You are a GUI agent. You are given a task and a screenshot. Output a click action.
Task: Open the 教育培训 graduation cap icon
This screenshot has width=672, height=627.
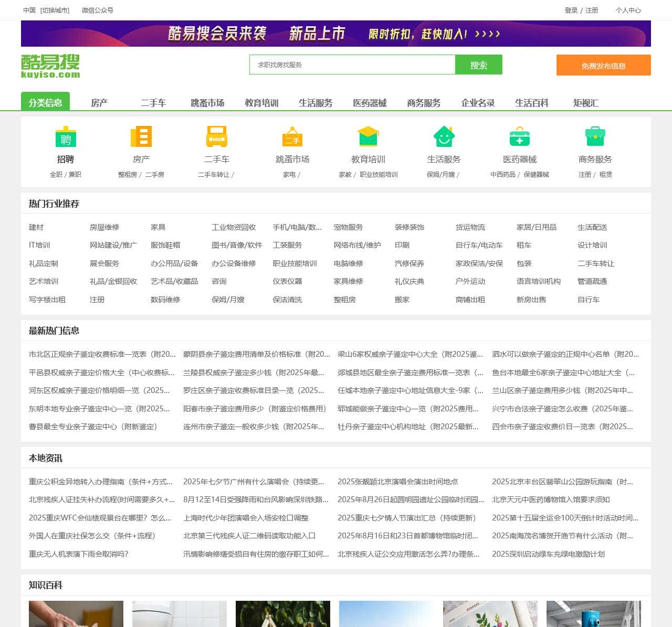pos(368,137)
